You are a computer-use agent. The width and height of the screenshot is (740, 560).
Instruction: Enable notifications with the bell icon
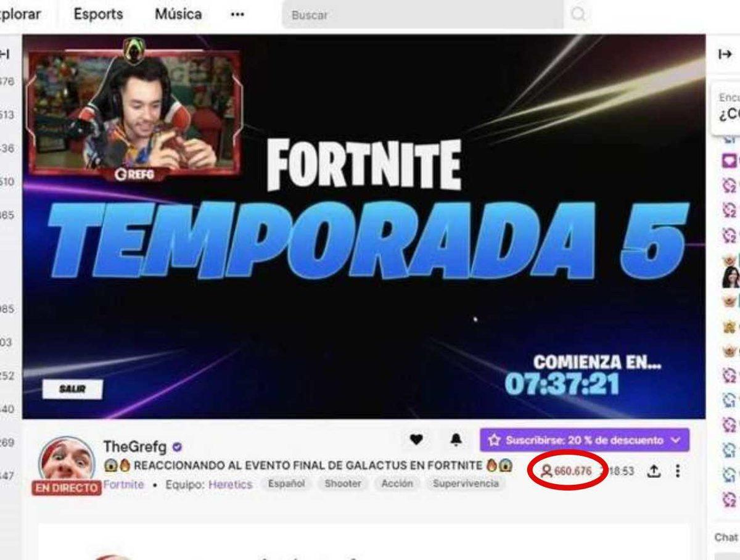[454, 439]
